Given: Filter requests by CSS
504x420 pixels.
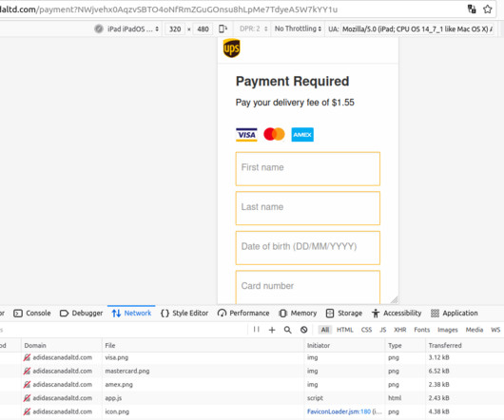Looking at the screenshot, I should tap(366, 330).
